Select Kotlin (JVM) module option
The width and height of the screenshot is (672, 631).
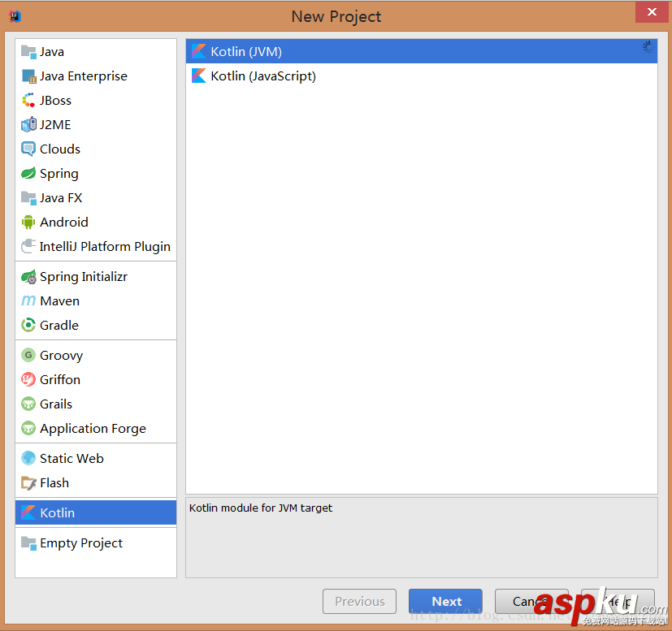point(422,51)
